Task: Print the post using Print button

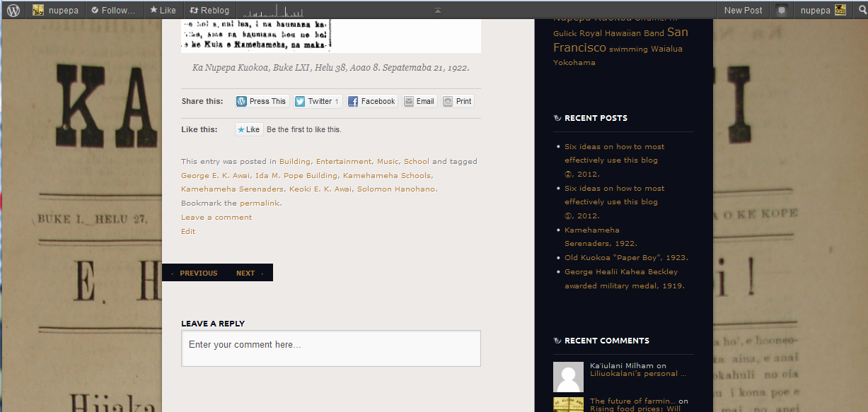Action: pos(457,101)
